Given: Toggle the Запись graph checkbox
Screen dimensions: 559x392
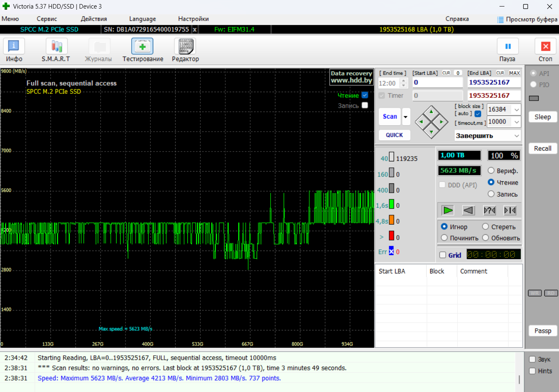Looking at the screenshot, I should tap(365, 105).
